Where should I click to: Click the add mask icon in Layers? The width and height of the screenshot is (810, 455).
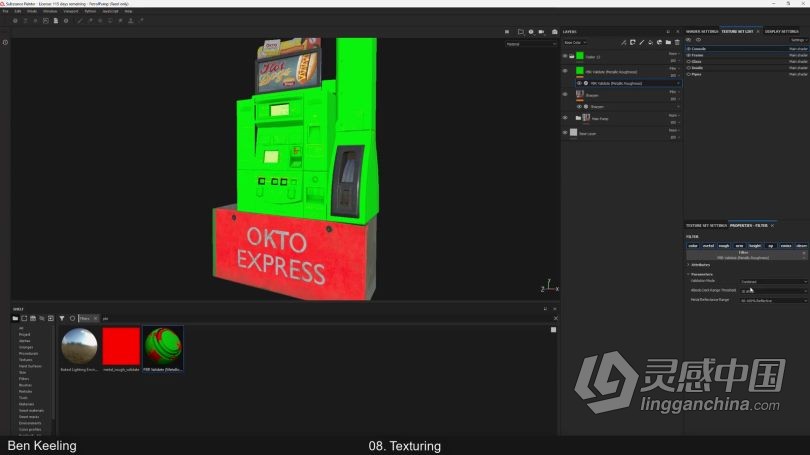click(632, 42)
